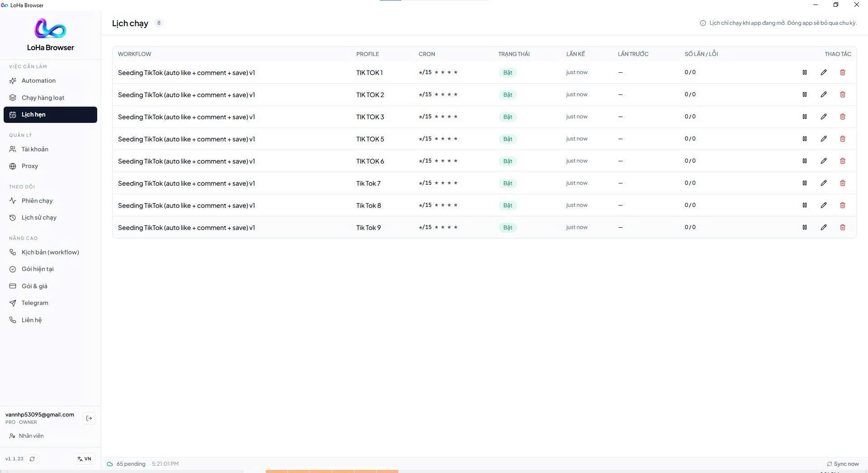Click the logout icon beside account email

[x=89, y=418]
